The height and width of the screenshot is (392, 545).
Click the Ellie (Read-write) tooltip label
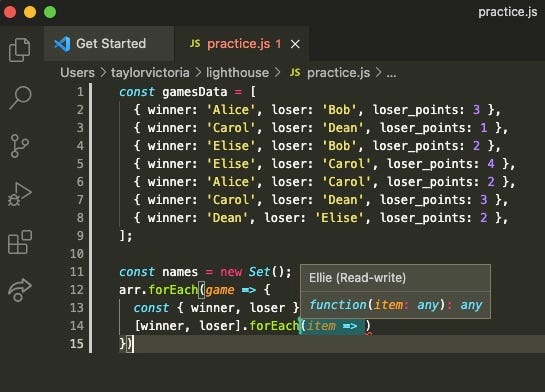[x=357, y=278]
